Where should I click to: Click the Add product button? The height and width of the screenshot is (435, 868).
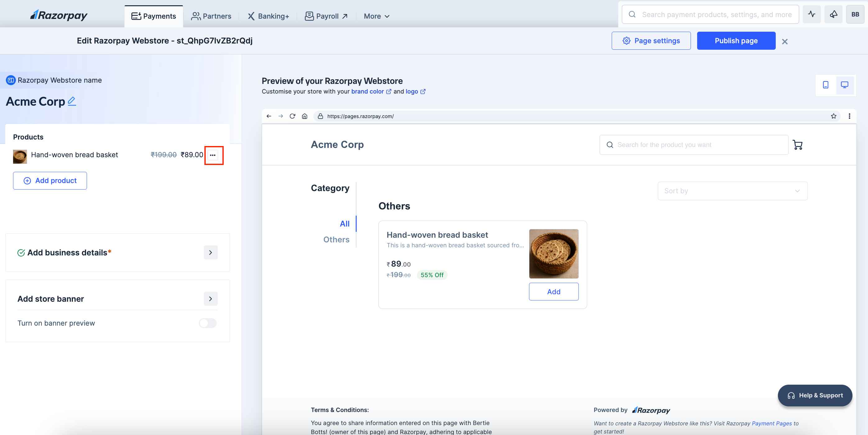pyautogui.click(x=50, y=181)
